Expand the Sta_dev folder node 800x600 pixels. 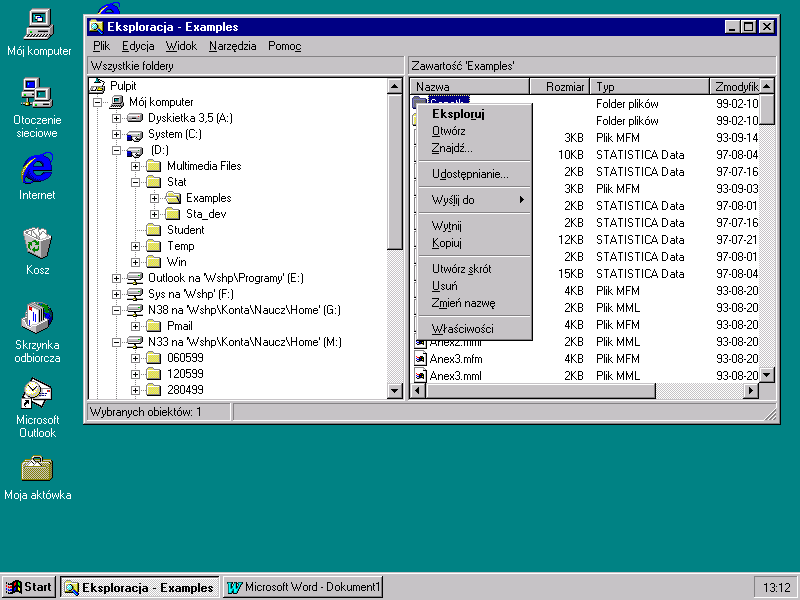155,214
